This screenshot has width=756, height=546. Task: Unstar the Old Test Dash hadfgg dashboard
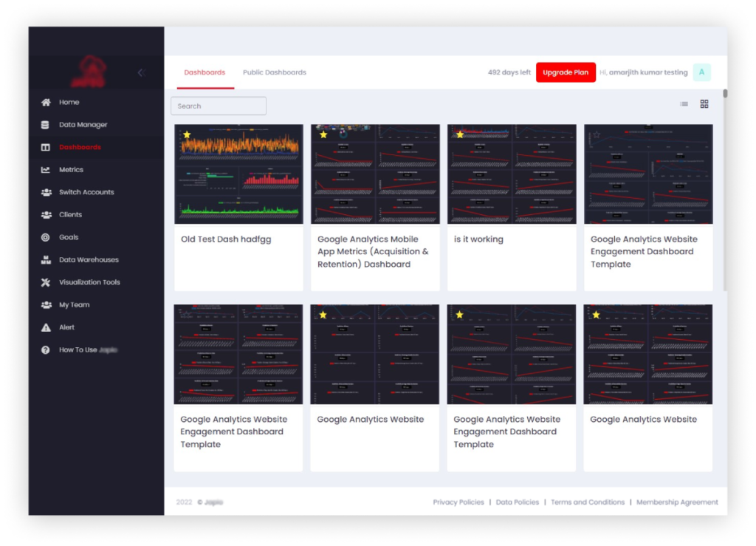pyautogui.click(x=186, y=134)
